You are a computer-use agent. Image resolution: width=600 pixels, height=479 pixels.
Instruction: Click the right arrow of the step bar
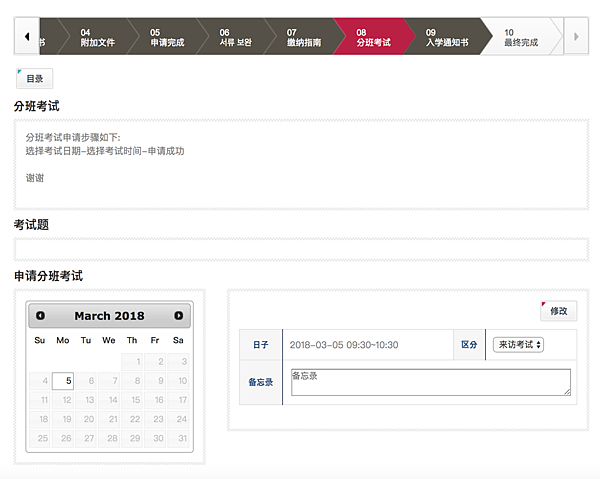[576, 36]
